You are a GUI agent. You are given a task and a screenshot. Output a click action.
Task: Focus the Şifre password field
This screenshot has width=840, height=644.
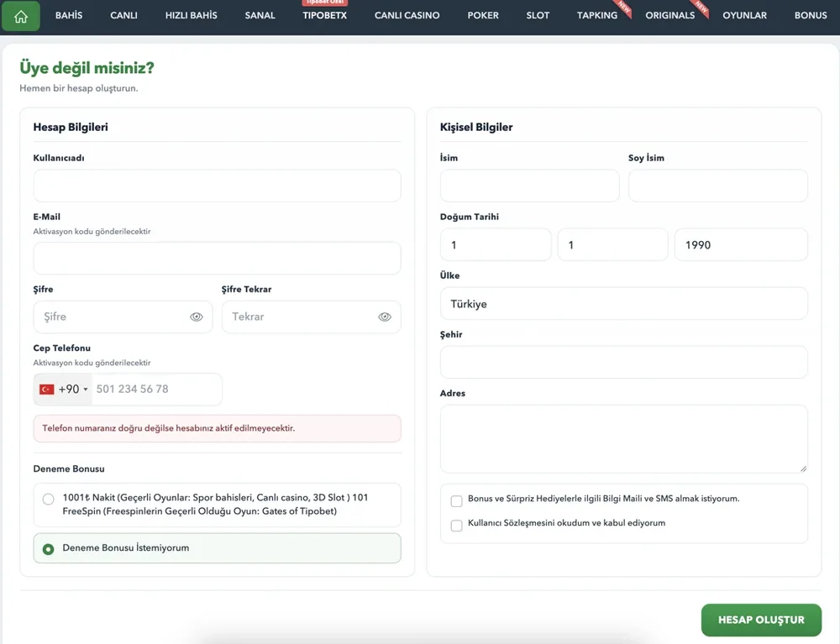click(123, 317)
